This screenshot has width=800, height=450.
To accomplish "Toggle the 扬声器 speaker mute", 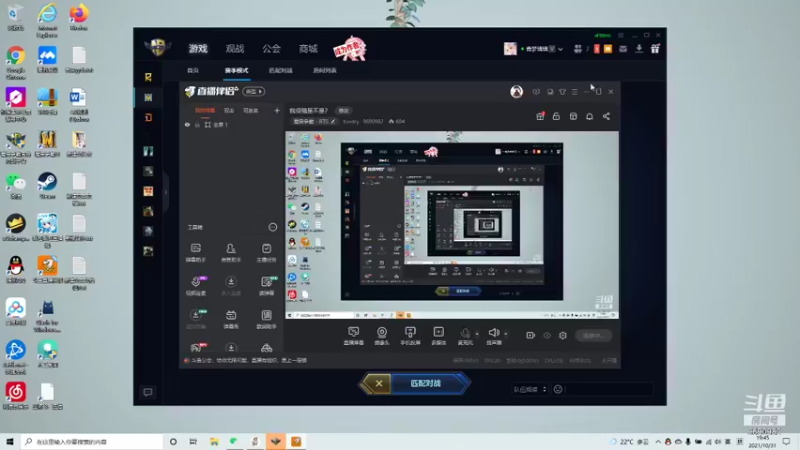I will tap(493, 336).
